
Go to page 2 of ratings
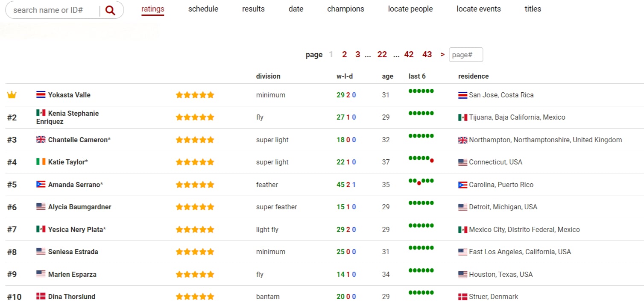[x=344, y=55]
